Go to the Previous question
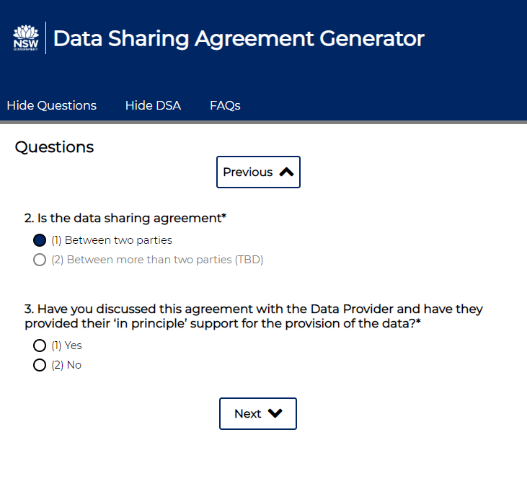527x497 pixels. pyautogui.click(x=258, y=172)
